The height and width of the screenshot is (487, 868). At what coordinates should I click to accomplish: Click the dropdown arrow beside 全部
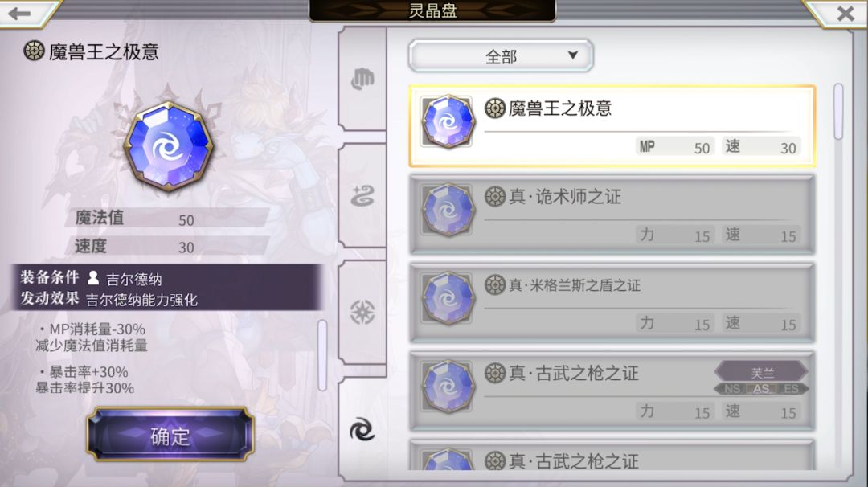tap(573, 55)
